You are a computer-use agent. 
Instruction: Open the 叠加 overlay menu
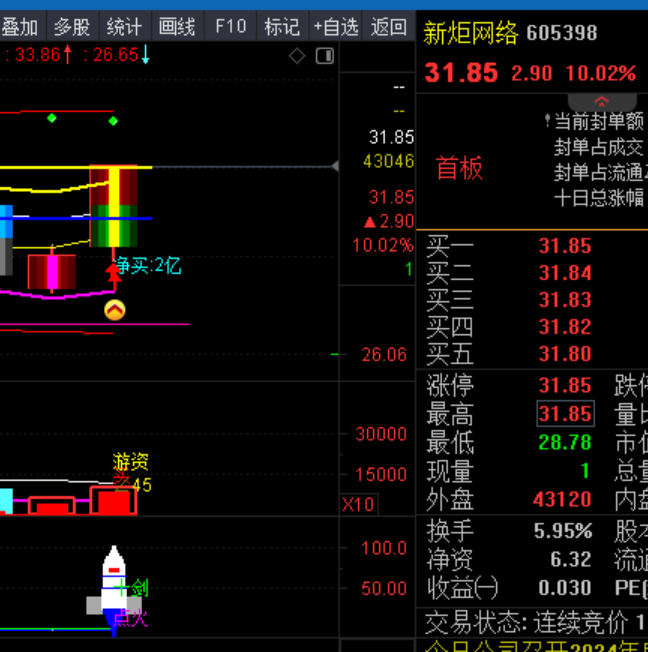[x=22, y=27]
